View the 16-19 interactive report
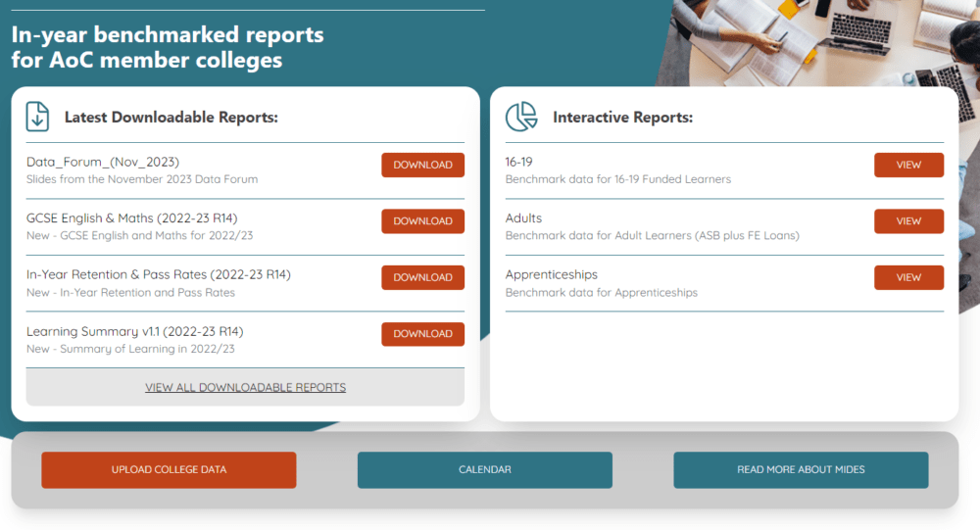Screen dimensions: 980x530 click(908, 166)
